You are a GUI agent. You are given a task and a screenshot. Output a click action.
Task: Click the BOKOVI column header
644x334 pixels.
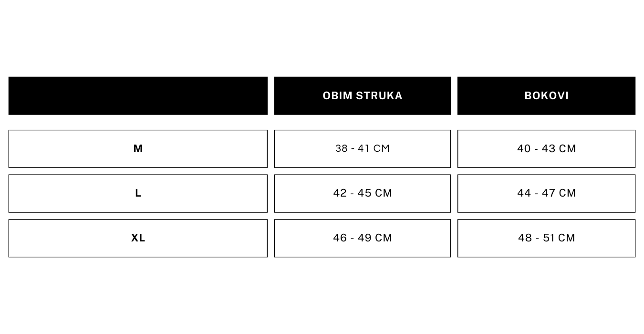tap(546, 96)
